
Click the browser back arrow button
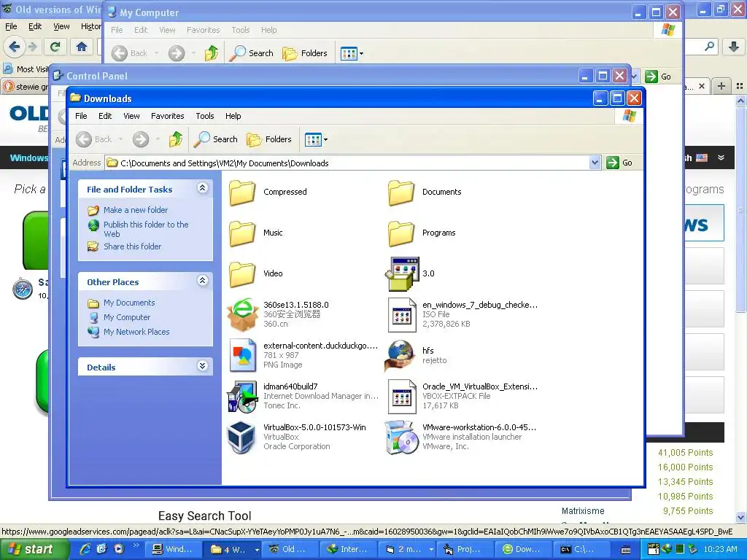coord(15,46)
